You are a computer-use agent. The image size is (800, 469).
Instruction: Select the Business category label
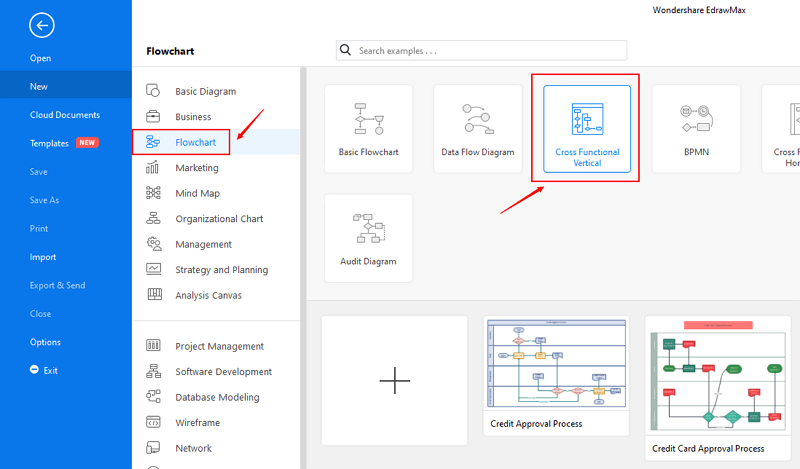(x=193, y=117)
